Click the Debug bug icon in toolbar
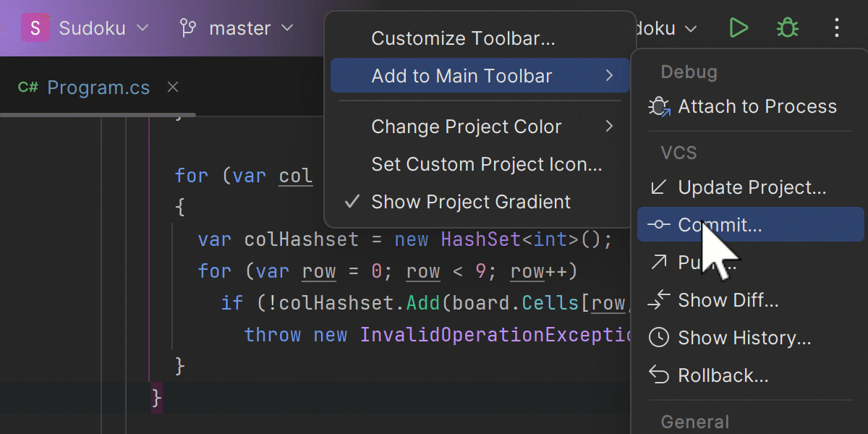 pos(787,28)
